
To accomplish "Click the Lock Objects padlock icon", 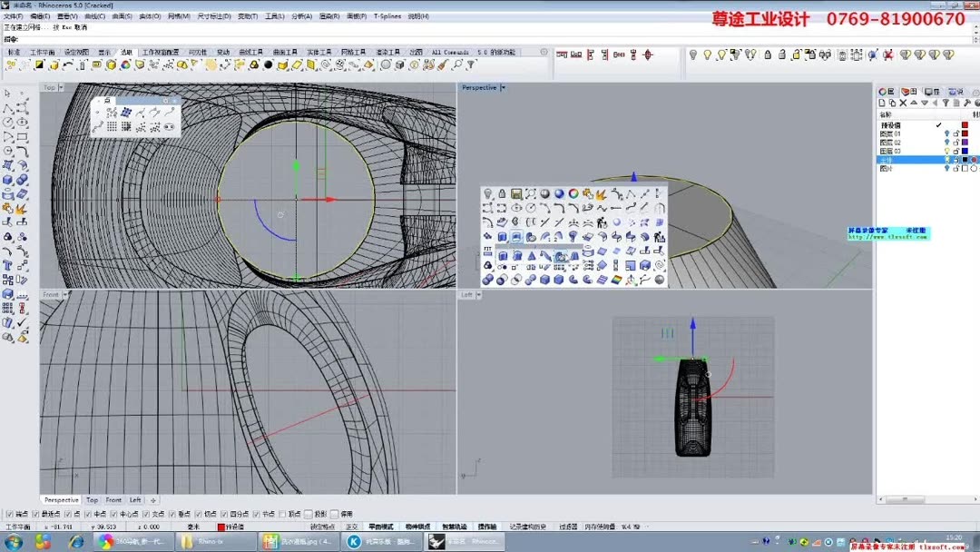I will coord(768,55).
